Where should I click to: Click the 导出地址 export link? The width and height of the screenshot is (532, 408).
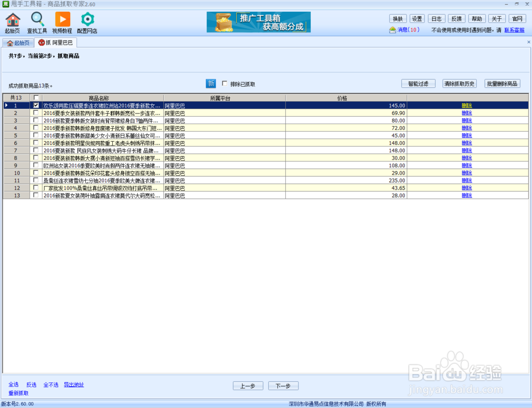click(x=74, y=385)
